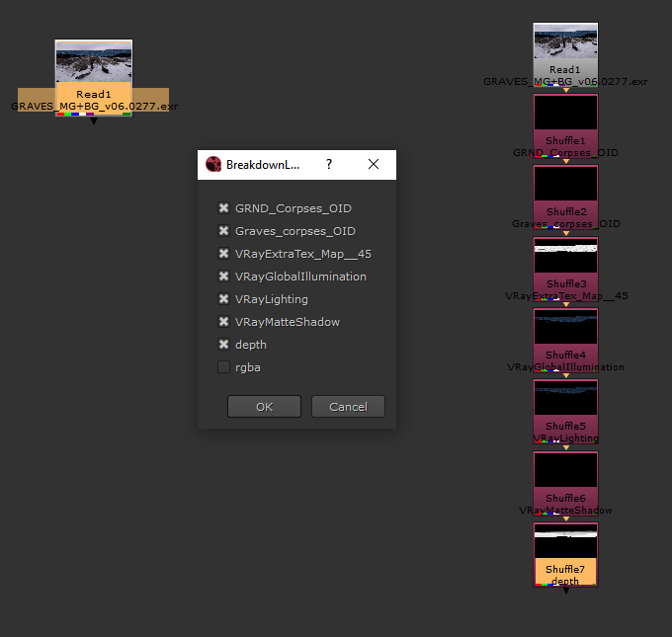This screenshot has width=672, height=637.
Task: Close the BreakdownL dialog window
Action: point(374,165)
